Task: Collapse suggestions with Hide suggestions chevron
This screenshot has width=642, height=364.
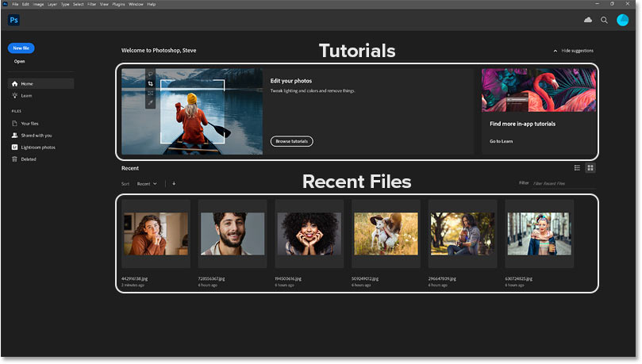Action: pos(556,51)
